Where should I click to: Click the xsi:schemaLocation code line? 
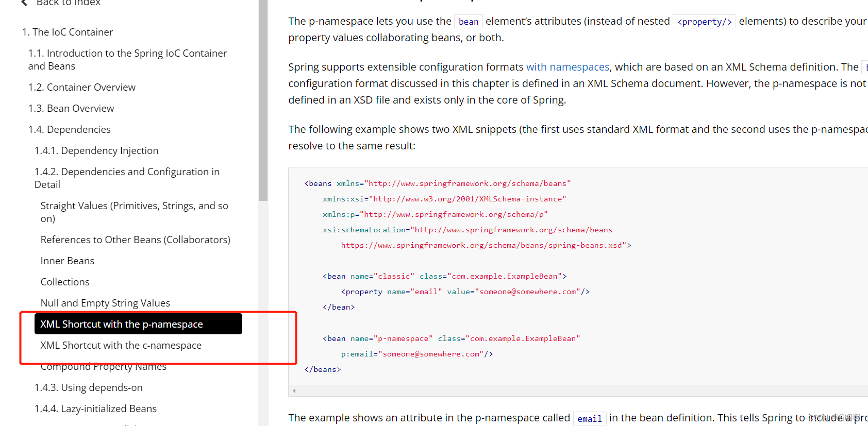(468, 230)
